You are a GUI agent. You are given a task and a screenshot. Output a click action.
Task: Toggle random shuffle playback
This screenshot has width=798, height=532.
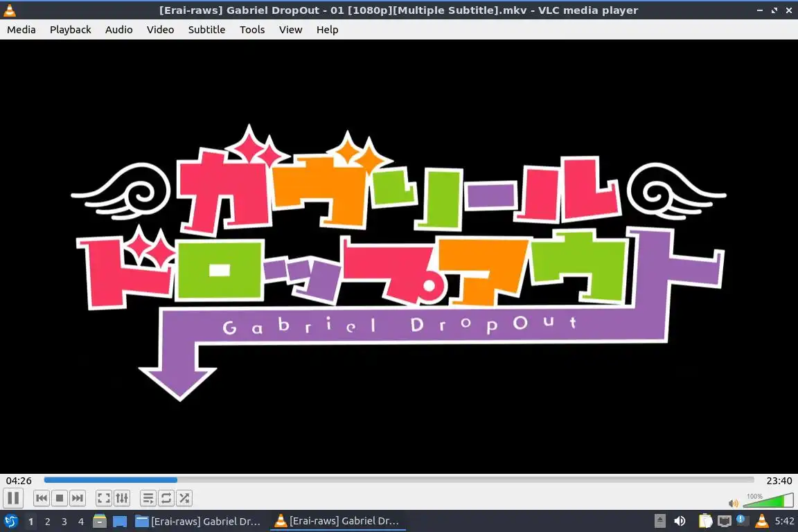click(184, 498)
